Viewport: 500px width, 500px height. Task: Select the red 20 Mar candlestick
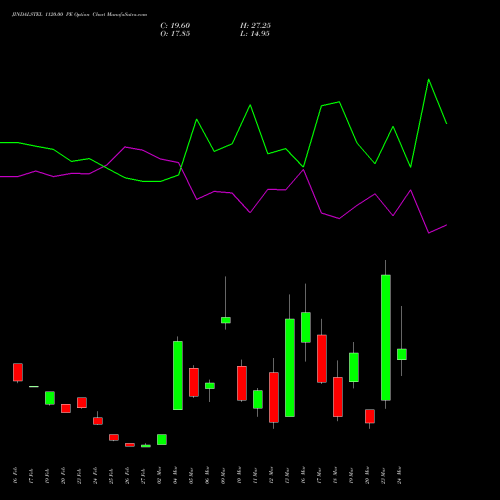[x=370, y=416]
